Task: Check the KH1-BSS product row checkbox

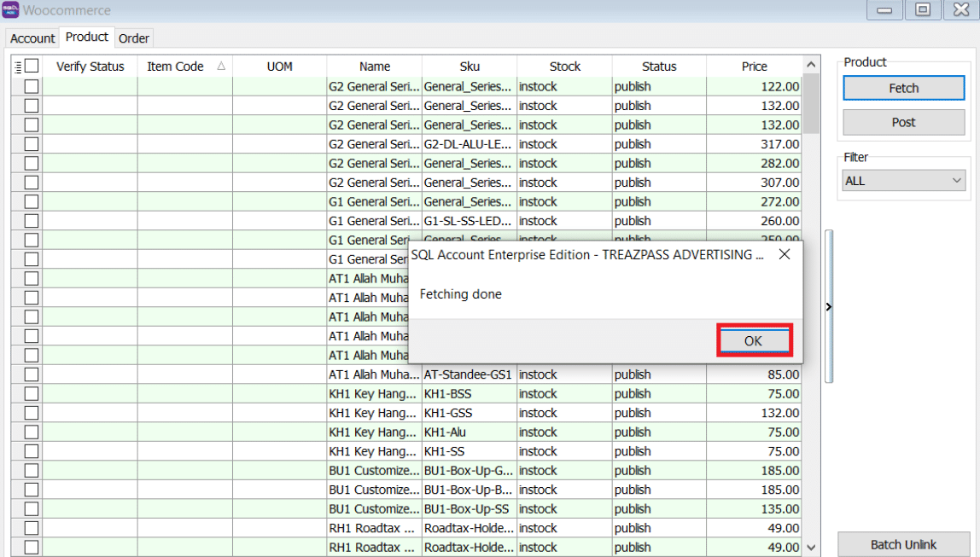Action: click(x=32, y=394)
